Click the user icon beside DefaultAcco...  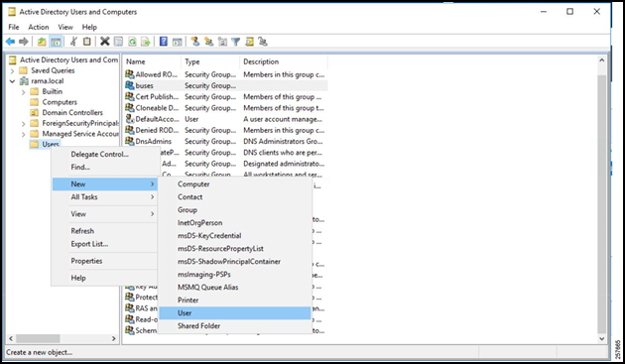(x=130, y=119)
